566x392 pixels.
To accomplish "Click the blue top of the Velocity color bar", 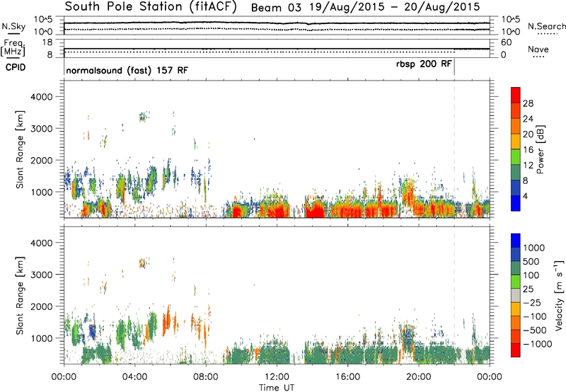I will [x=516, y=241].
